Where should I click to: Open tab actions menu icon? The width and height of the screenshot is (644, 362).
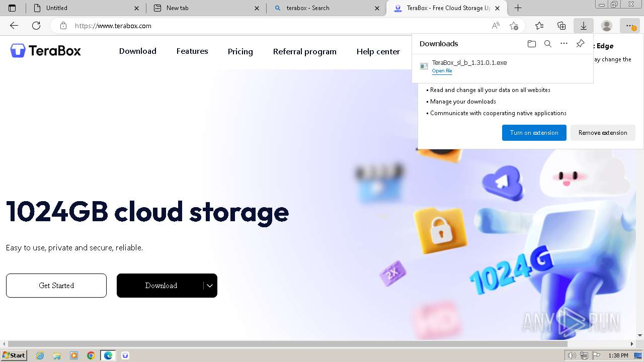12,8
